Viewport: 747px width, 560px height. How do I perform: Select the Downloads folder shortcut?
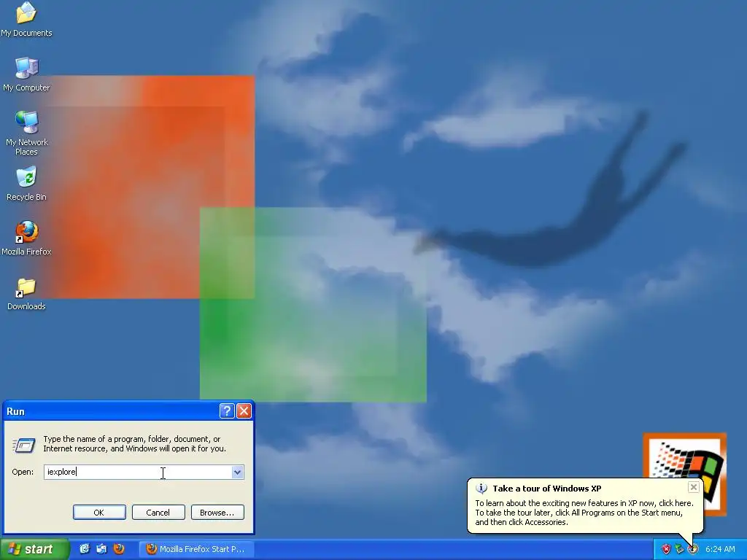pyautogui.click(x=26, y=294)
